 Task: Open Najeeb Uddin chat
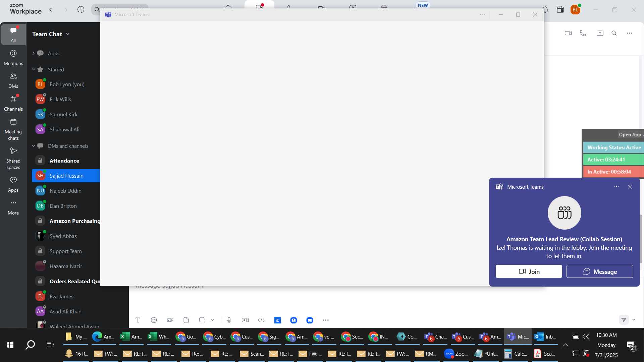66,191
